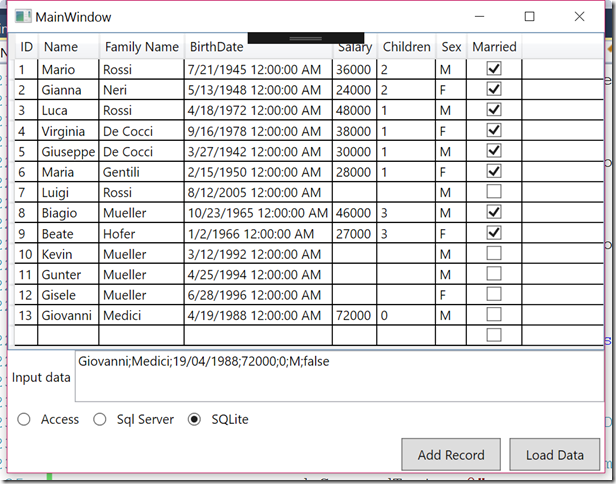616x484 pixels.
Task: Click the Input data text field
Action: point(338,376)
